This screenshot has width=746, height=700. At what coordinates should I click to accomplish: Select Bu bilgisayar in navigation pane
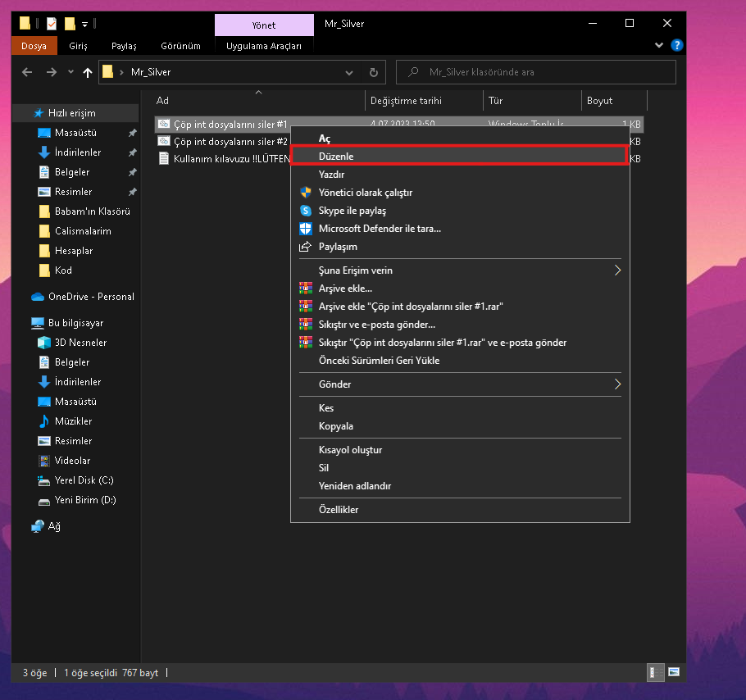point(76,323)
